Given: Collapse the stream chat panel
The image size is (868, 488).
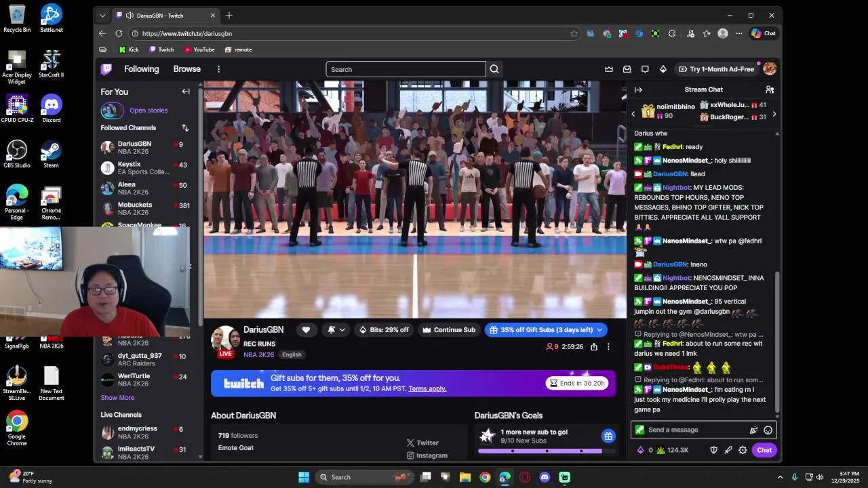Looking at the screenshot, I should pyautogui.click(x=638, y=89).
